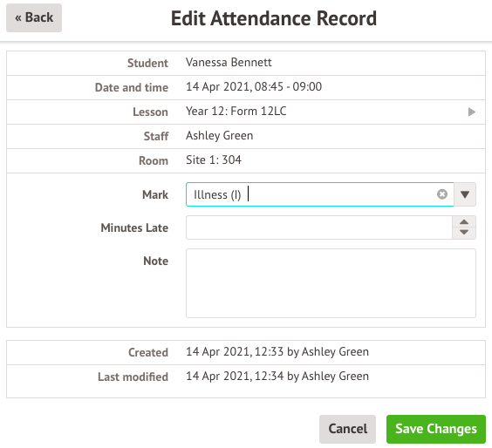Open the Mark dropdown arrow
Image resolution: width=492 pixels, height=448 pixels.
(465, 194)
